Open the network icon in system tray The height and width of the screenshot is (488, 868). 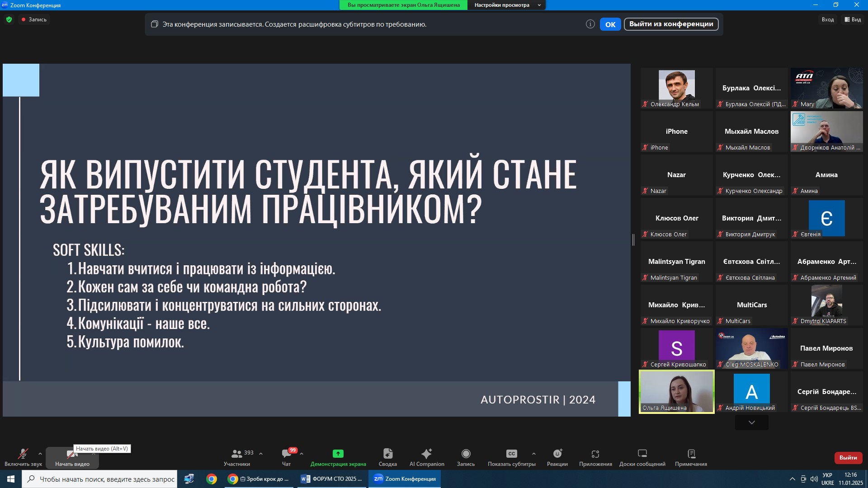[803, 479]
